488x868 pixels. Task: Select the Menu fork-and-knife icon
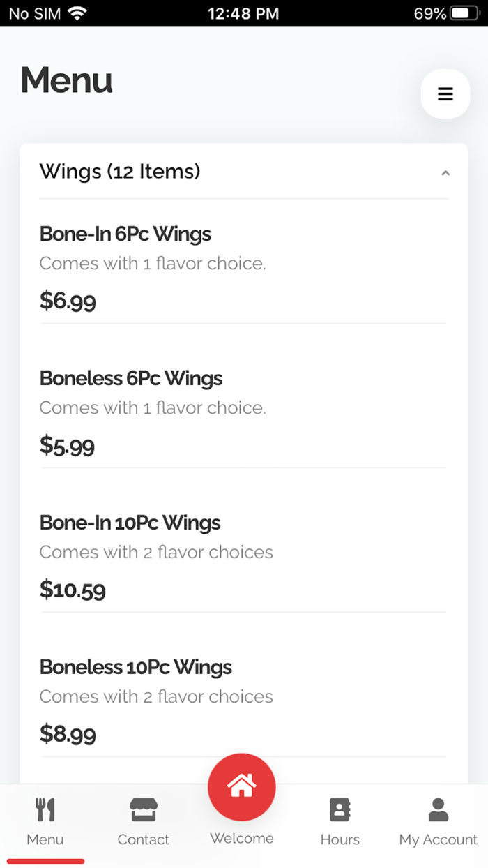[45, 811]
